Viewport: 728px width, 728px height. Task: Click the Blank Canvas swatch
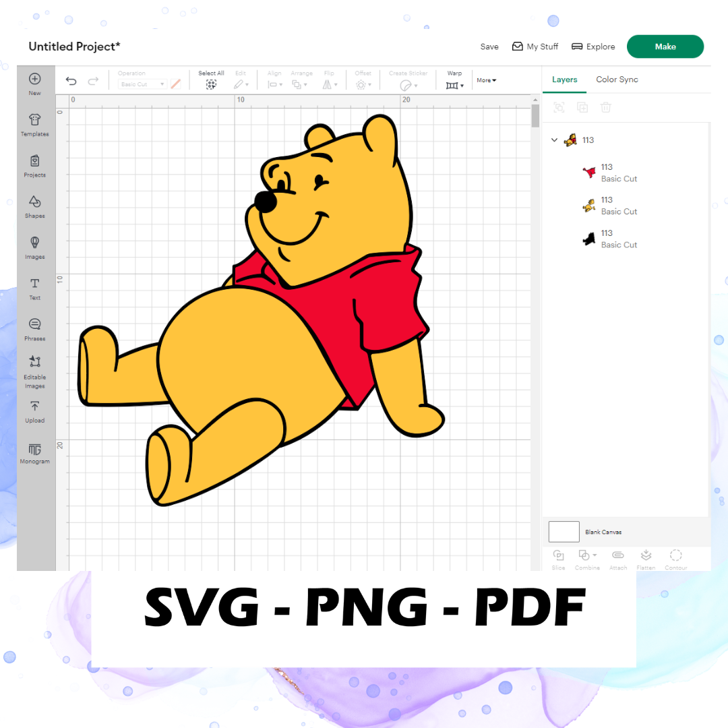(x=564, y=532)
